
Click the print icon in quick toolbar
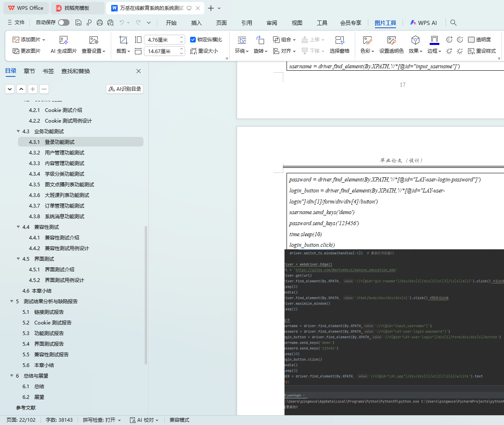100,22
